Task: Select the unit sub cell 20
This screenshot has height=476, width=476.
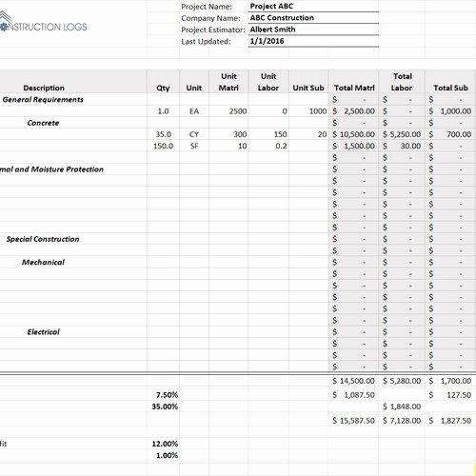Action: tap(308, 134)
